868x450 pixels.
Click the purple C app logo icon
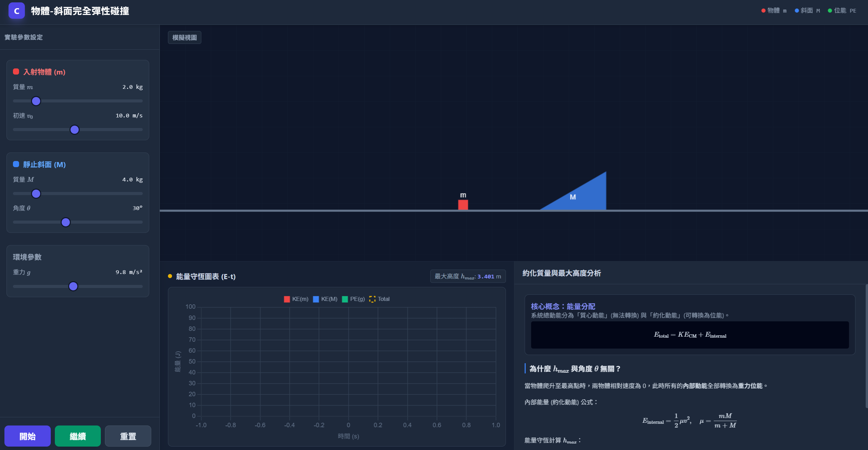pyautogui.click(x=16, y=11)
